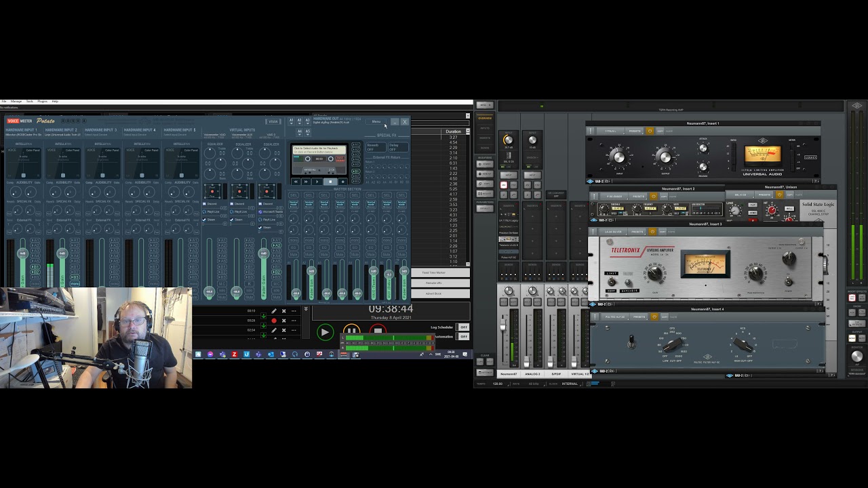
Task: Click the Duration column header
Action: point(454,131)
